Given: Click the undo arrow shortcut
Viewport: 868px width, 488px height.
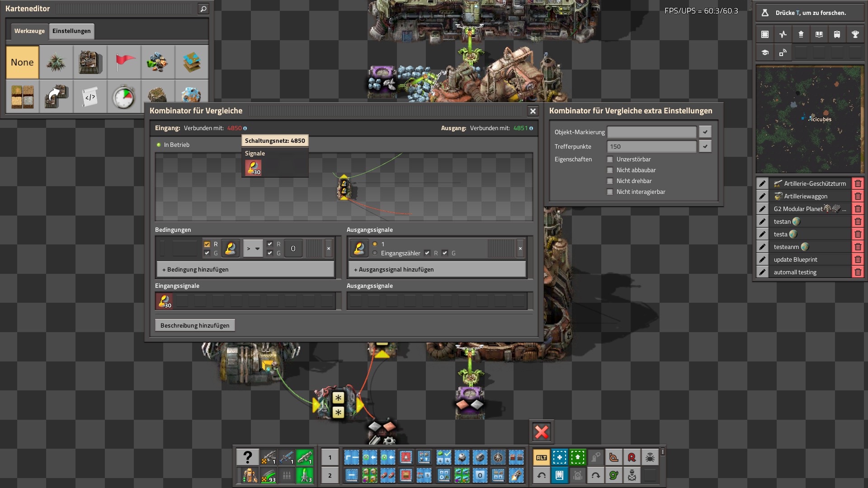Looking at the screenshot, I should (x=542, y=475).
